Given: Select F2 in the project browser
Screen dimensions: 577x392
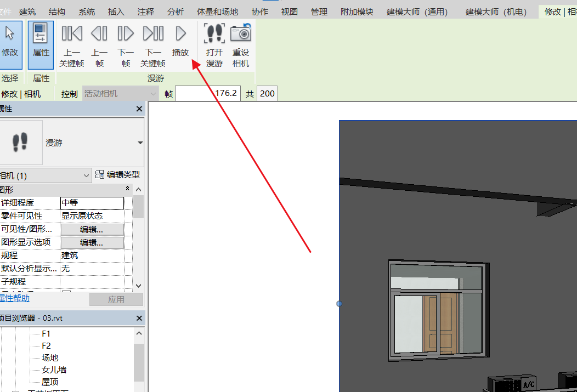Looking at the screenshot, I should [x=46, y=345].
